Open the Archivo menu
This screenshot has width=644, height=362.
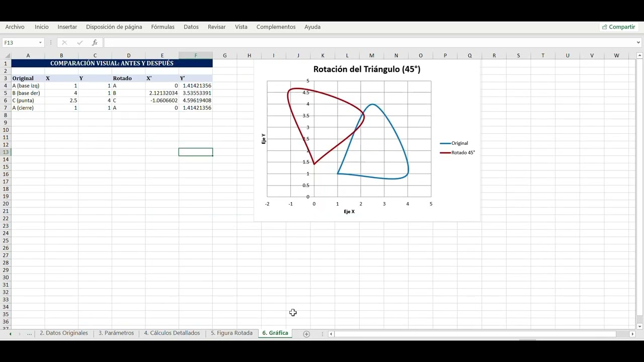[15, 27]
